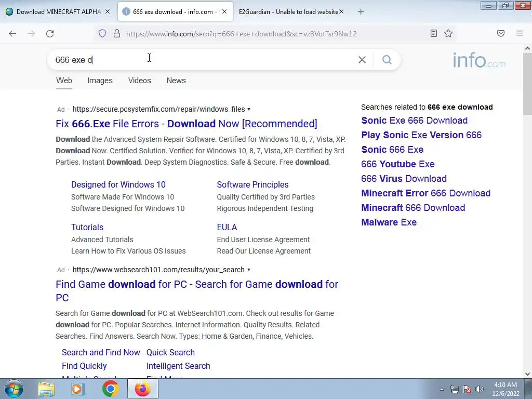Go back to previous page
532x399 pixels.
click(x=12, y=34)
